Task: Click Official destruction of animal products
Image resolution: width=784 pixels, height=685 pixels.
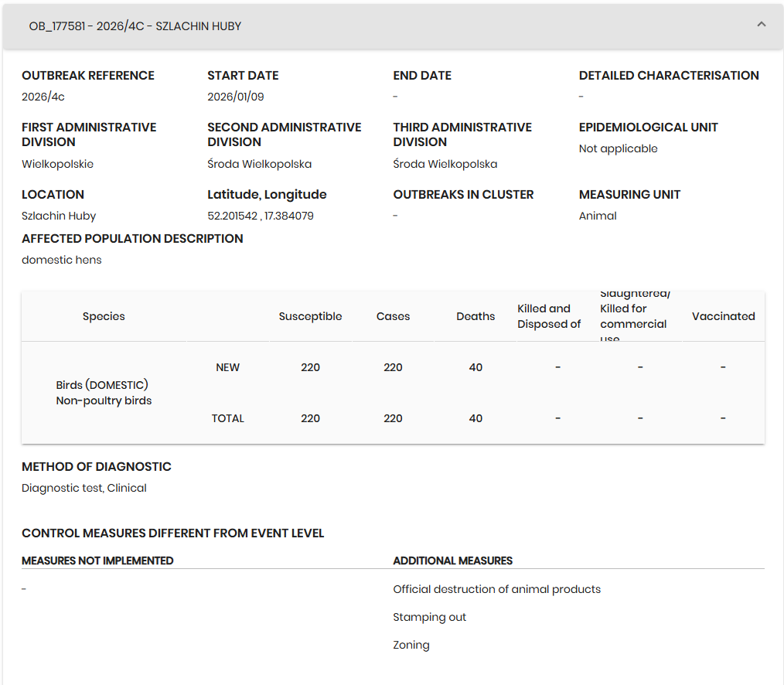Action: tap(496, 589)
